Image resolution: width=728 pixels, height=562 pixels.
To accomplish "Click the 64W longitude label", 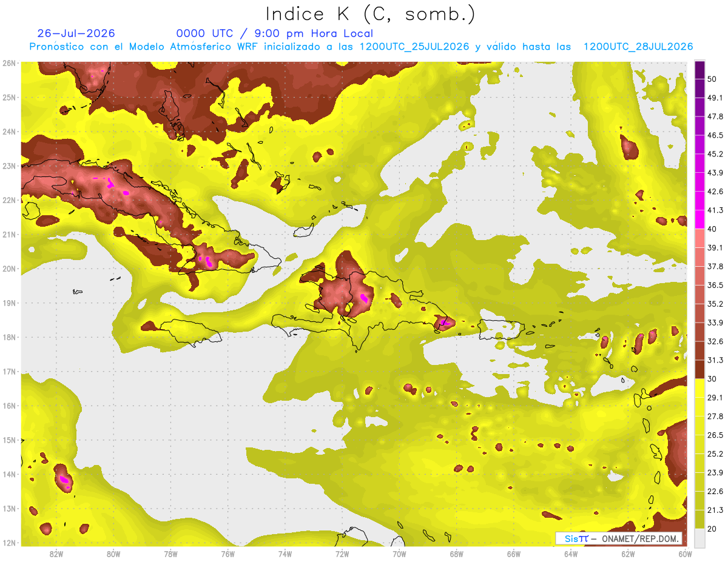I will 570,554.
